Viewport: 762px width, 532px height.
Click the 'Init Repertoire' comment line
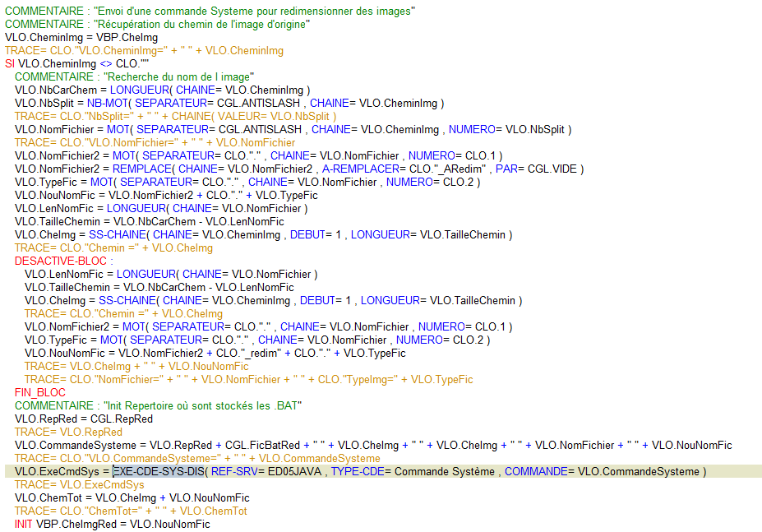coord(158,406)
